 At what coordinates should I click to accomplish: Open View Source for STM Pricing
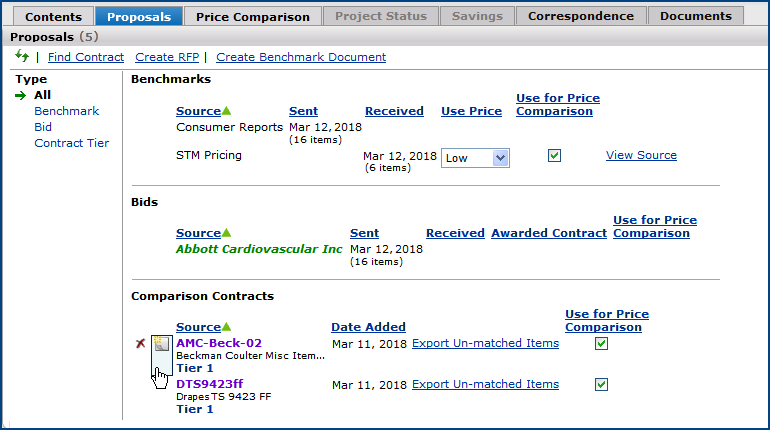[x=641, y=155]
